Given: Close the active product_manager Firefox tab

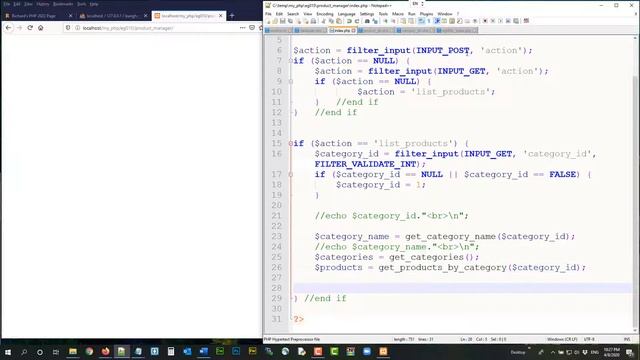Looking at the screenshot, I should (x=221, y=16).
